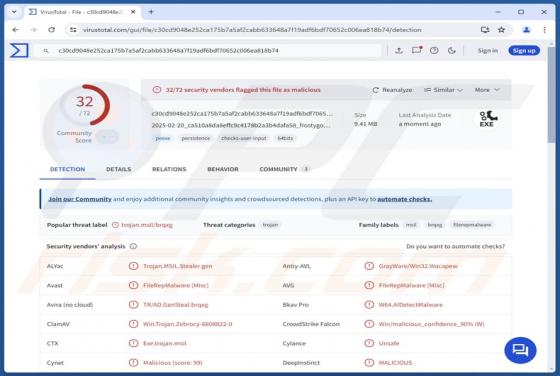Image resolution: width=560 pixels, height=376 pixels.
Task: Click the security vendors' analysis info icon
Action: coord(133,246)
